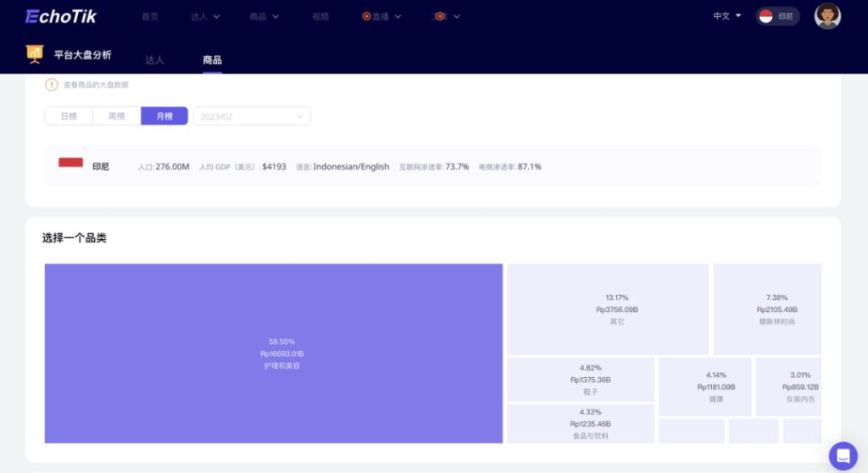The height and width of the screenshot is (473, 868).
Task: Switch to the 商品 tab under analysis
Action: (212, 59)
